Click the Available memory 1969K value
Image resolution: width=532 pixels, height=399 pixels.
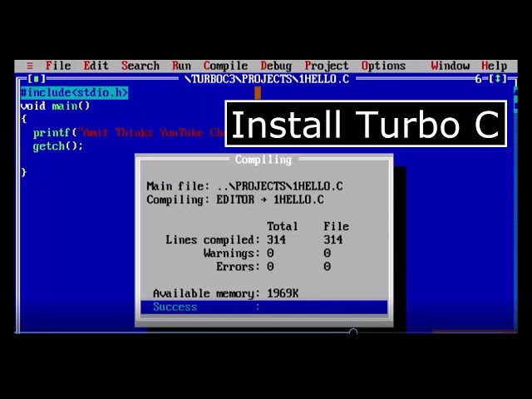click(283, 293)
